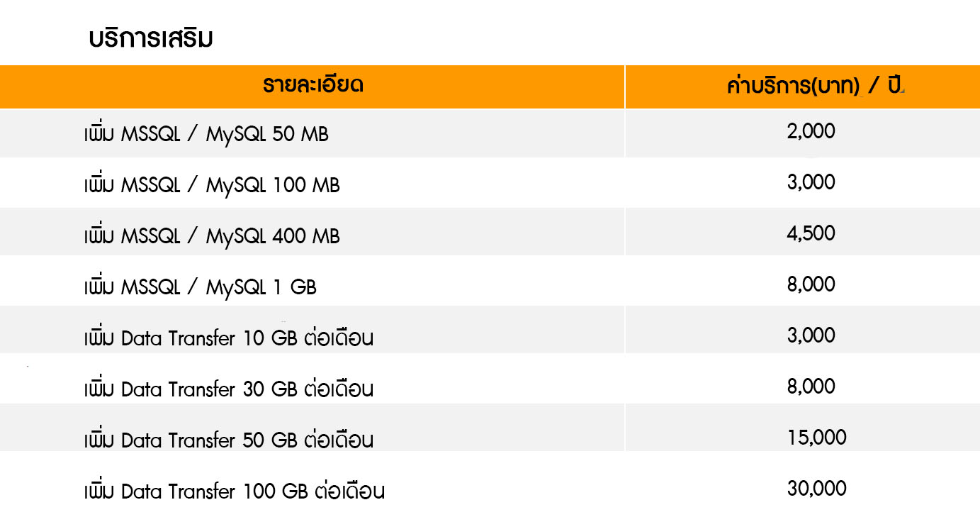Click the 2,000 price for MySQL 50 MB
The image size is (980, 517).
[x=811, y=131]
